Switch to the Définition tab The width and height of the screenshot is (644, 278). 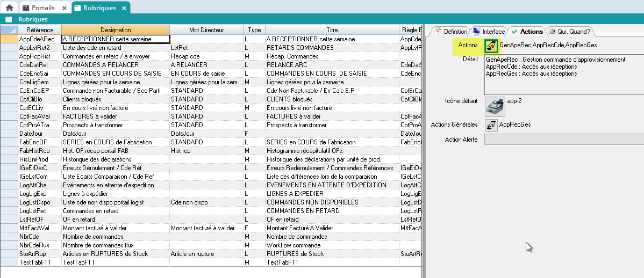(x=450, y=32)
